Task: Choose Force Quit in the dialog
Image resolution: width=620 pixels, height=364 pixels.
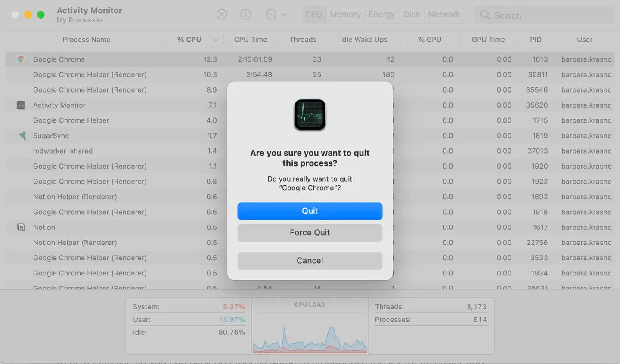Action: click(310, 233)
